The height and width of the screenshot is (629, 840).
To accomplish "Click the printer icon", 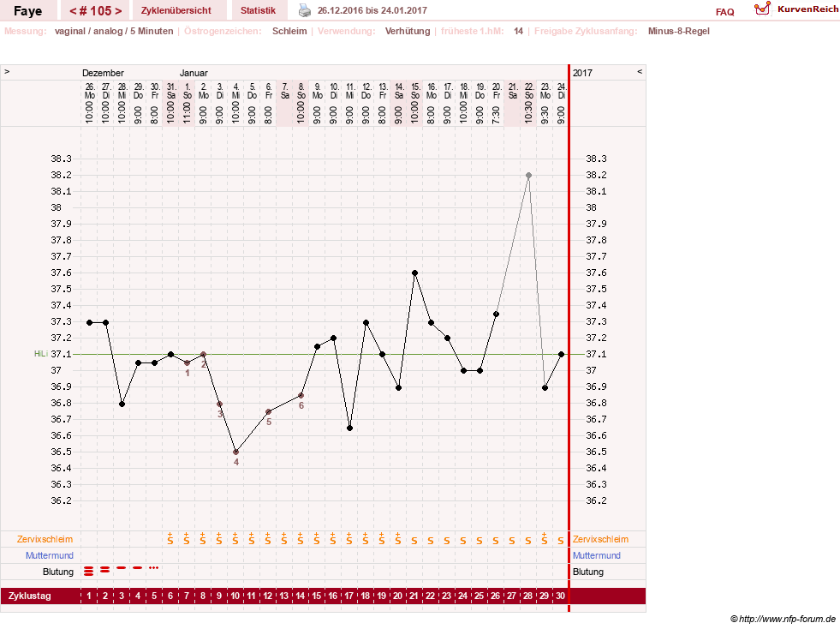I will point(304,10).
